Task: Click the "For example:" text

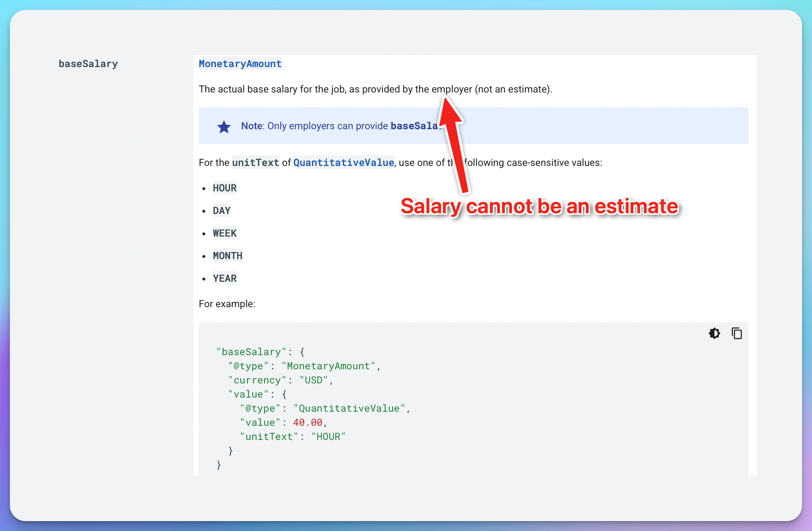Action: pyautogui.click(x=227, y=304)
